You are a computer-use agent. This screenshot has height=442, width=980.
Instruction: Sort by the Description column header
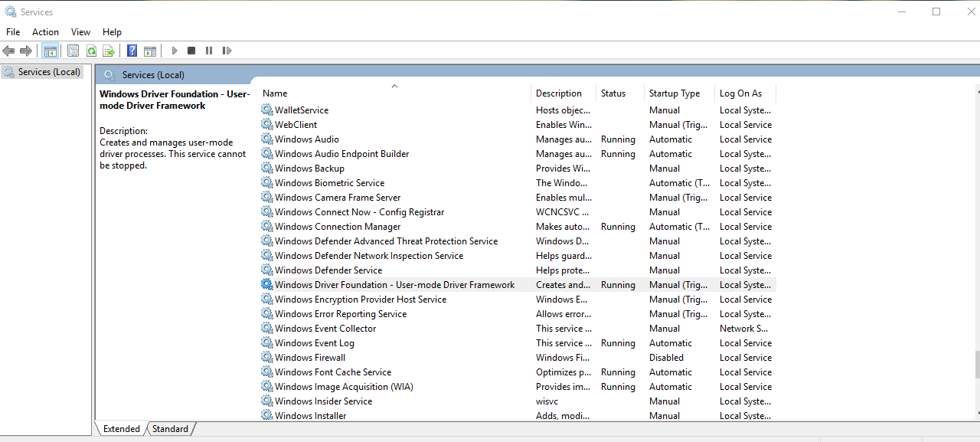pyautogui.click(x=563, y=93)
